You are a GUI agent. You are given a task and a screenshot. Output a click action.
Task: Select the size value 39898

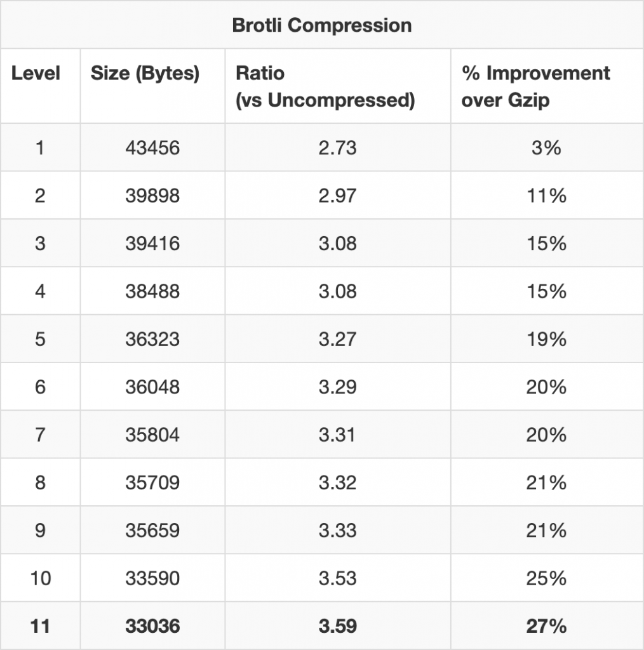pyautogui.click(x=152, y=196)
